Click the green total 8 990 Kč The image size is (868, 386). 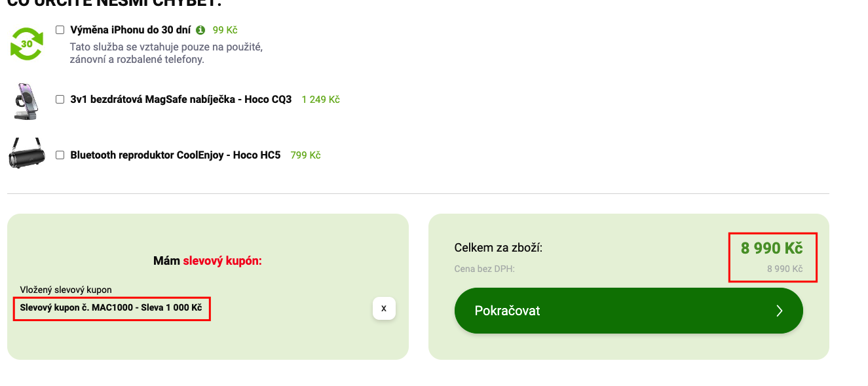point(772,248)
